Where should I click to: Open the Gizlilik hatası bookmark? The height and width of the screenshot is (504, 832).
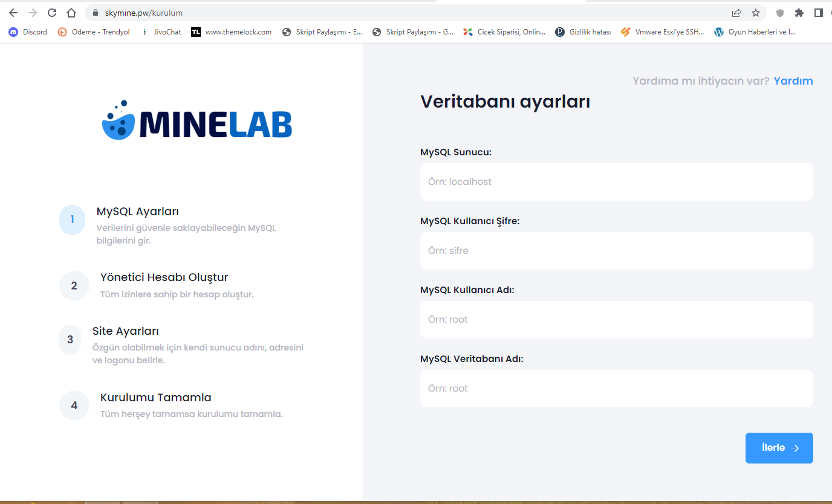point(583,32)
